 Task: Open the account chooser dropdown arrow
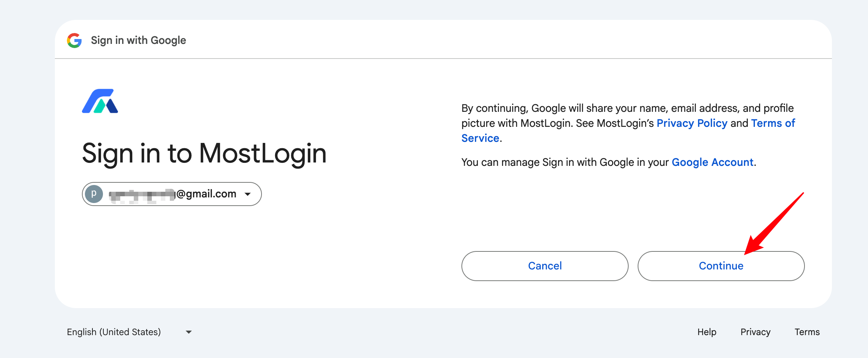point(248,194)
